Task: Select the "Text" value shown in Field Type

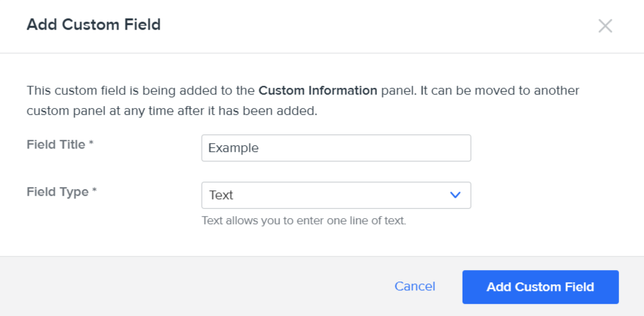Action: pos(221,195)
